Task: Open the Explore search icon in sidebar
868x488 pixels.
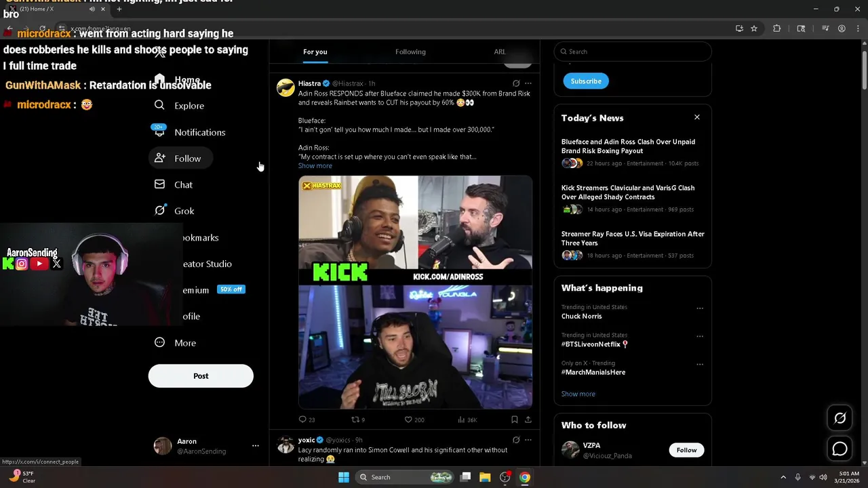Action: pyautogui.click(x=159, y=105)
